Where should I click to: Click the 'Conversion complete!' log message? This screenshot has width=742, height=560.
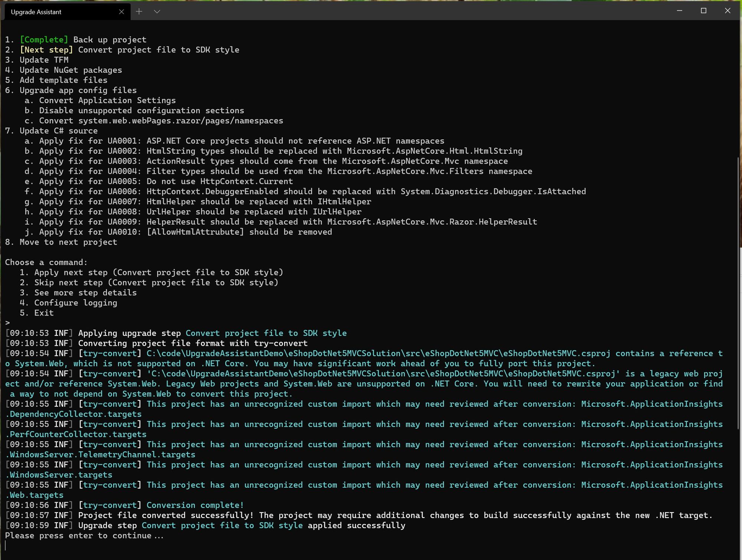pyautogui.click(x=195, y=505)
